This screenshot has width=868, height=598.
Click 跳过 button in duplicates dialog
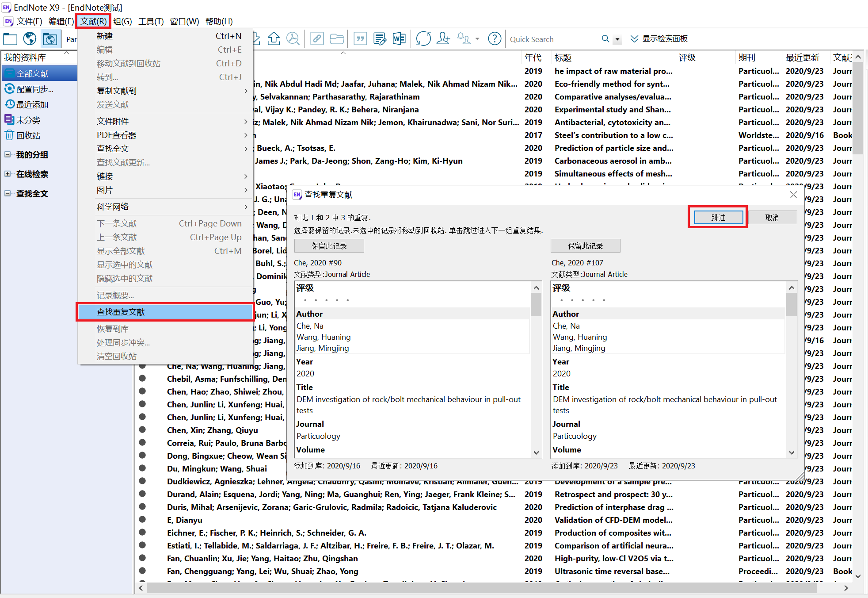coord(718,218)
